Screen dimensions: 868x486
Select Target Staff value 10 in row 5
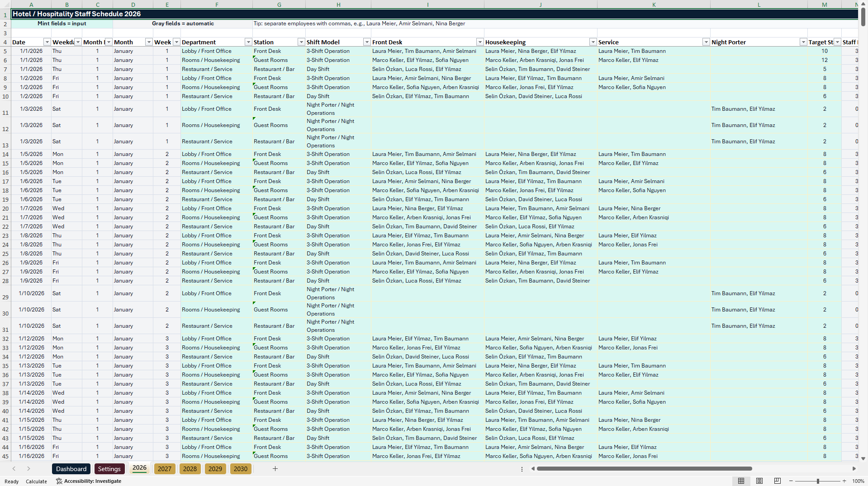point(824,51)
